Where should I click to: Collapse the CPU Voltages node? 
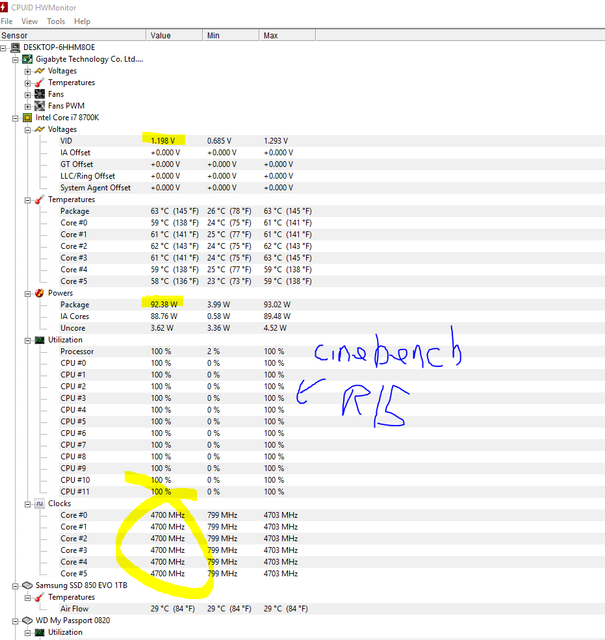(x=27, y=130)
